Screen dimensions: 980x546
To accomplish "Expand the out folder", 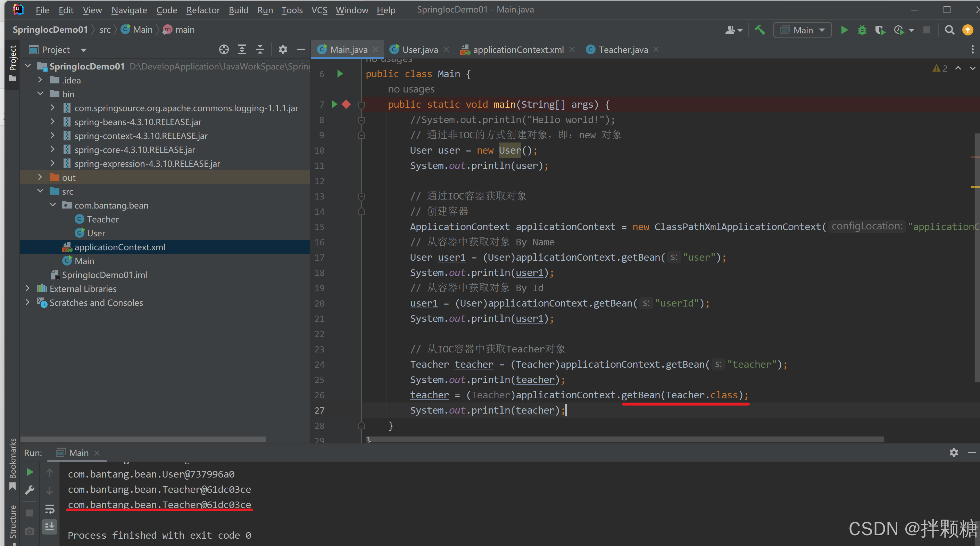I will [x=40, y=178].
